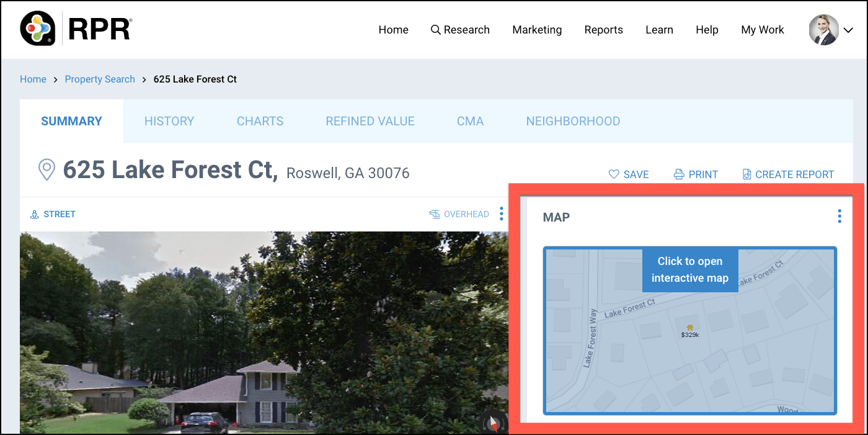The image size is (868, 435).
Task: Switch to the History tab
Action: pyautogui.click(x=169, y=121)
